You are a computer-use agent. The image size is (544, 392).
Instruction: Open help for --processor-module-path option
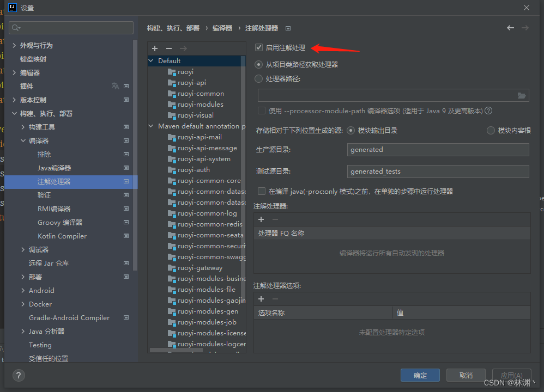pos(488,111)
